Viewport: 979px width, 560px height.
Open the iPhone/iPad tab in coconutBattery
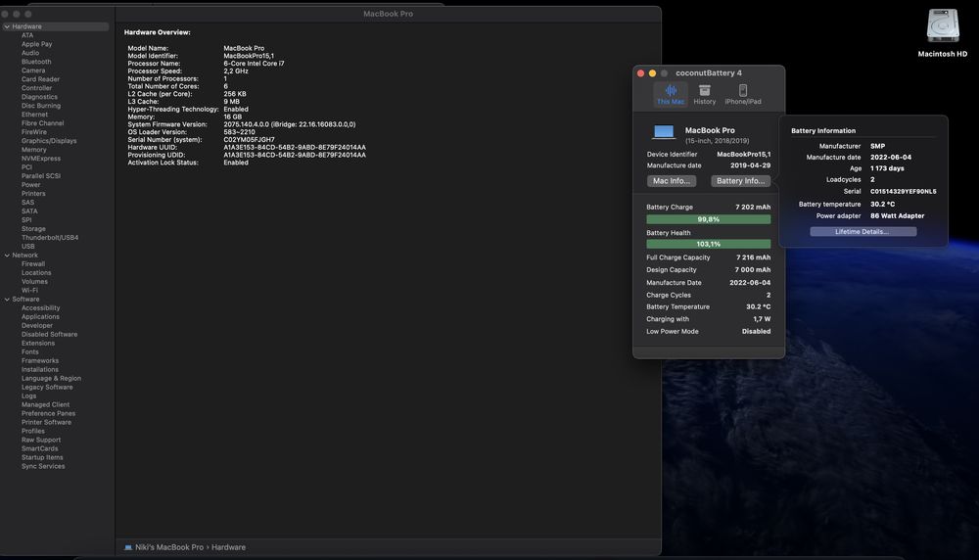pos(742,94)
